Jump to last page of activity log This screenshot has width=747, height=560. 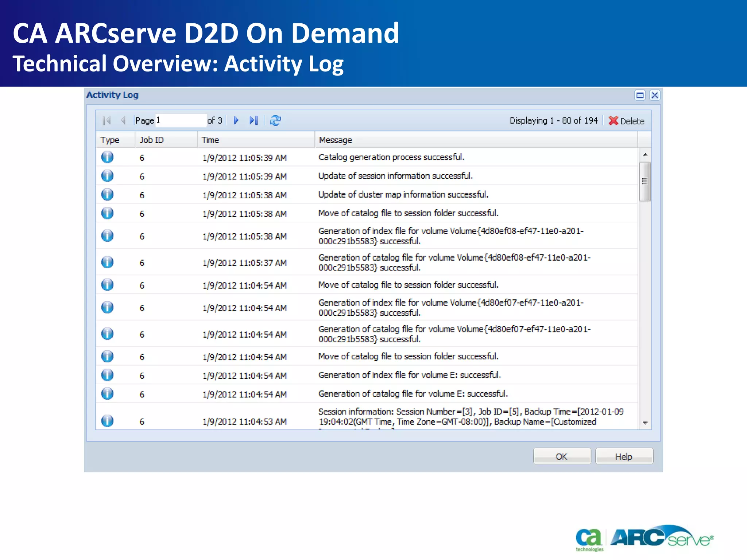coord(253,120)
